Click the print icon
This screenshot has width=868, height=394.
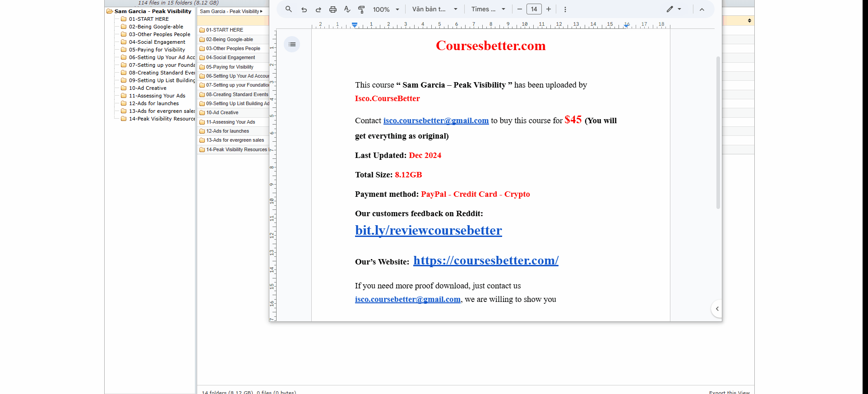pos(333,9)
